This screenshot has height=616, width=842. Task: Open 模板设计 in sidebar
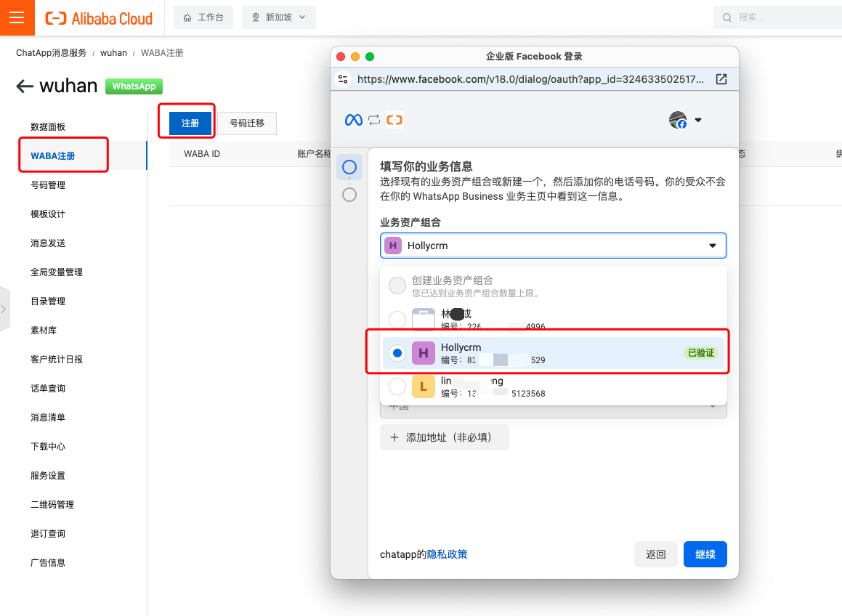[48, 214]
